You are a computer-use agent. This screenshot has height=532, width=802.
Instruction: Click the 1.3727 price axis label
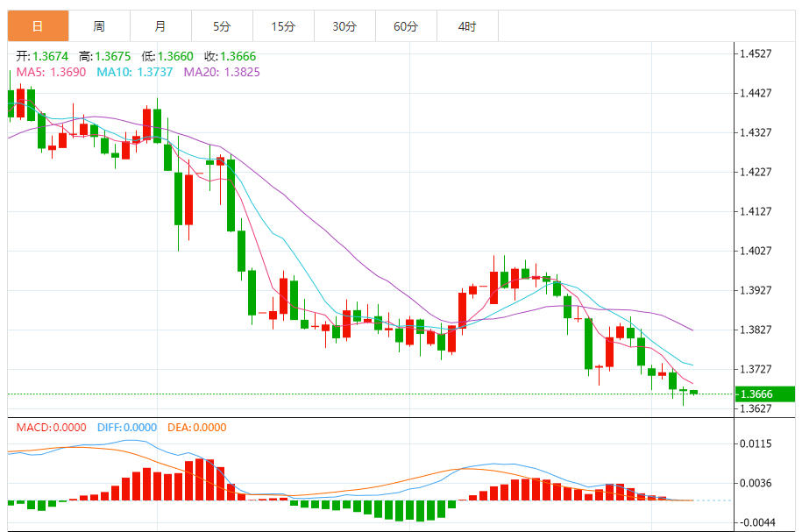[756, 369]
